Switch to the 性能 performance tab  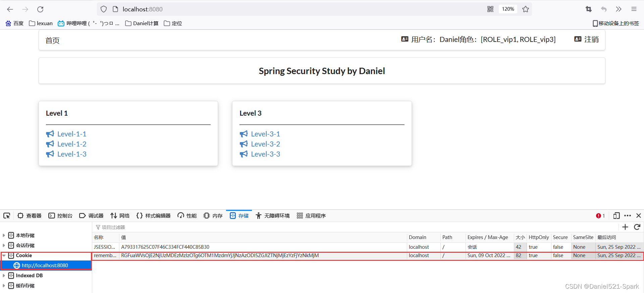tap(187, 216)
